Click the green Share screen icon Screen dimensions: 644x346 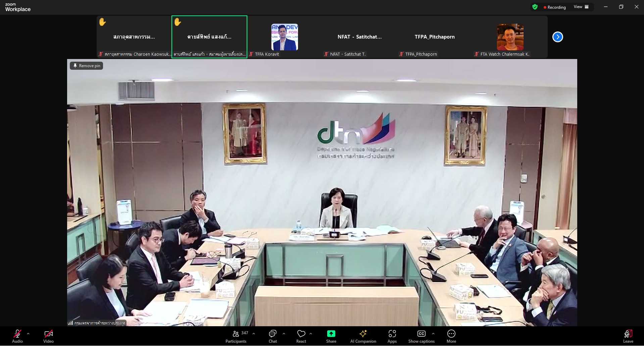coord(331,334)
